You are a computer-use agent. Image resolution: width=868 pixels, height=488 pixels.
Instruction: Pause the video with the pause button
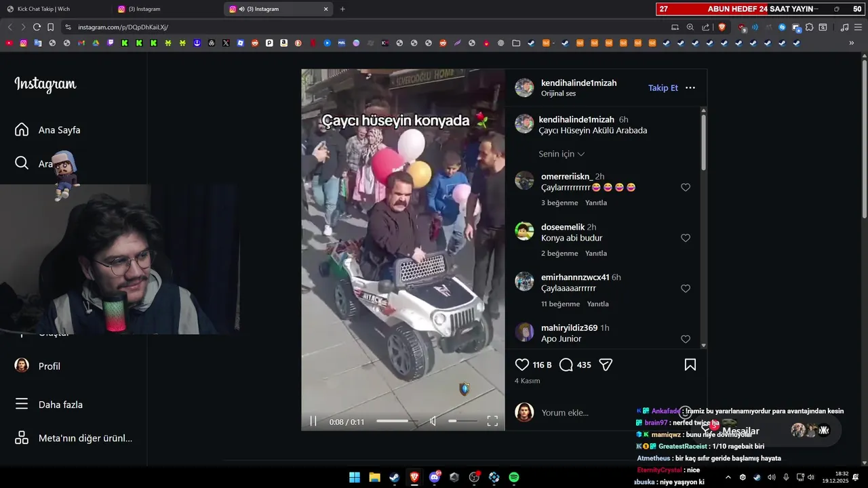[x=313, y=421]
